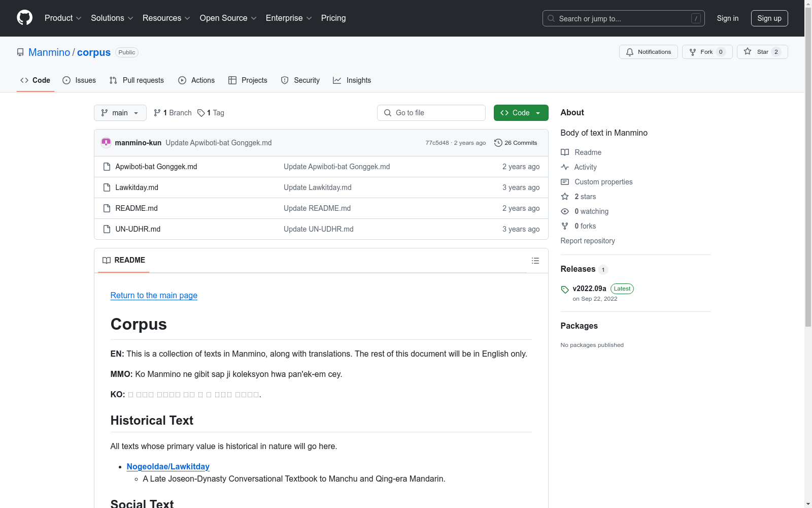Go to the Security tab
812x508 pixels.
tap(300, 80)
